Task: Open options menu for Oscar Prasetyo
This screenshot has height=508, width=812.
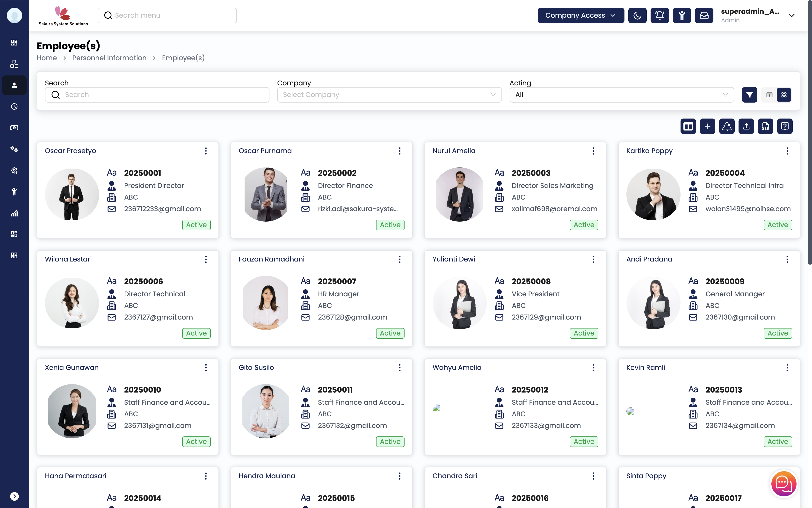Action: (x=206, y=151)
